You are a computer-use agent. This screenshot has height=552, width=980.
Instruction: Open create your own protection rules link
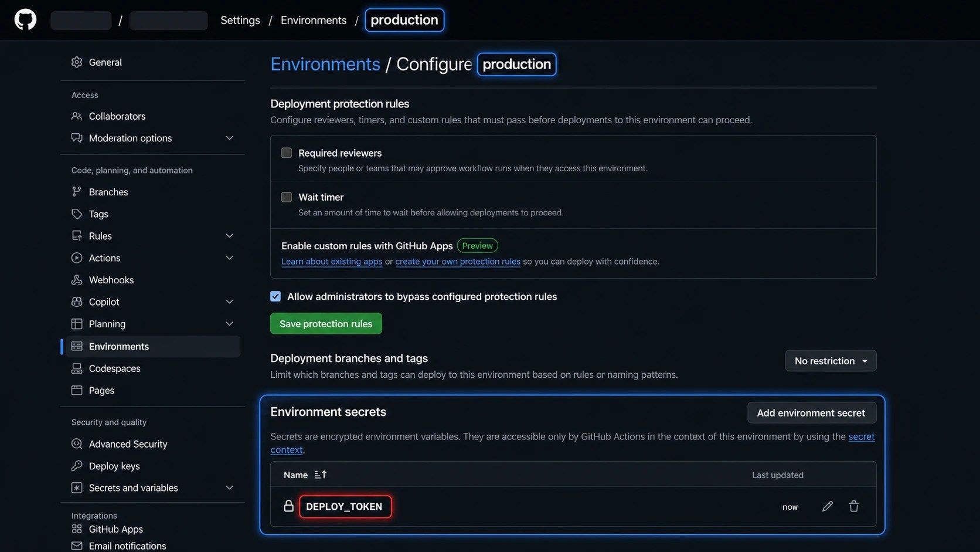[458, 262]
